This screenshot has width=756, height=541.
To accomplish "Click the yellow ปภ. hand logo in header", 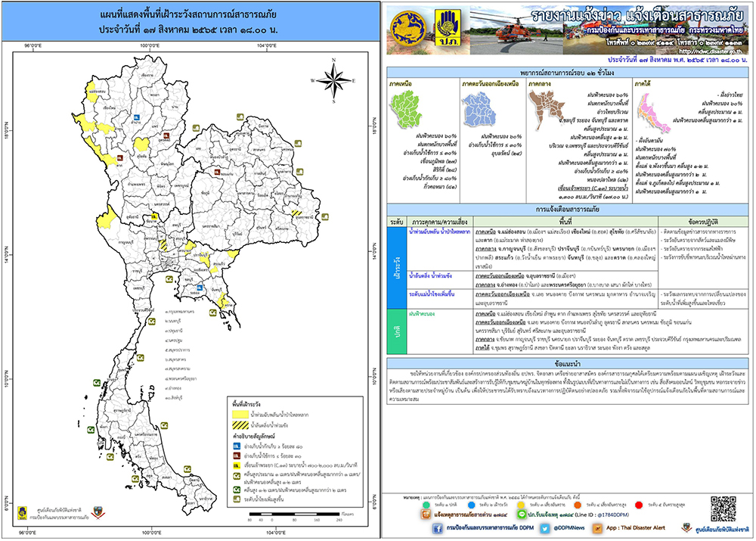I will [448, 27].
